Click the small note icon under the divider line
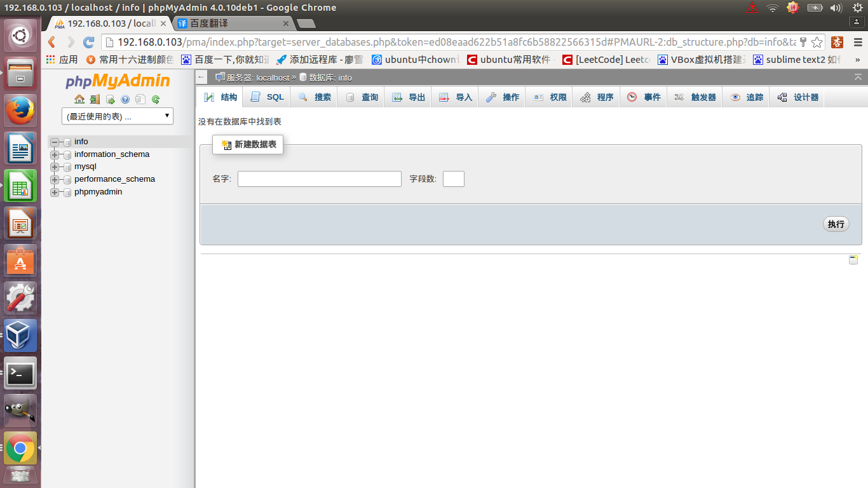Screen dimensions: 868x488 (x=853, y=259)
